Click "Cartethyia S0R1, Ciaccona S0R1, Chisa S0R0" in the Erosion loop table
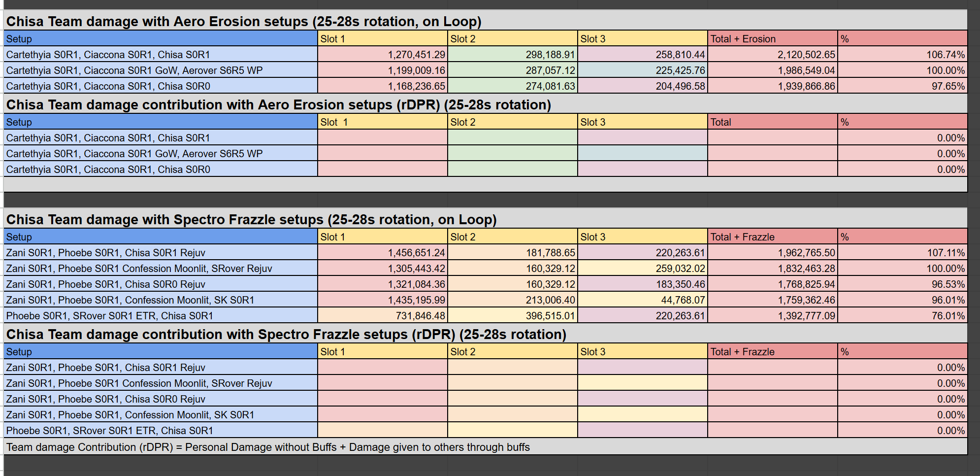The width and height of the screenshot is (980, 476). coord(108,86)
